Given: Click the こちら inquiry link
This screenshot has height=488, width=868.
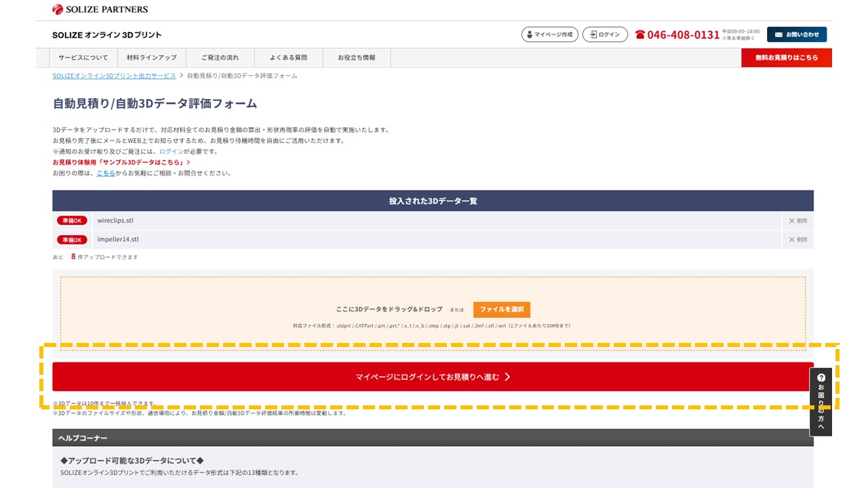Looking at the screenshot, I should pyautogui.click(x=106, y=173).
